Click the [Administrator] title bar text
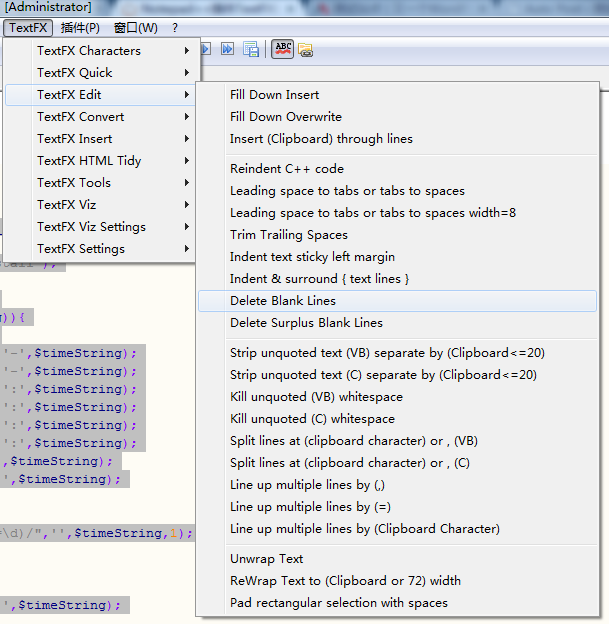Screen dimensions: 609x624 pyautogui.click(x=48, y=7)
